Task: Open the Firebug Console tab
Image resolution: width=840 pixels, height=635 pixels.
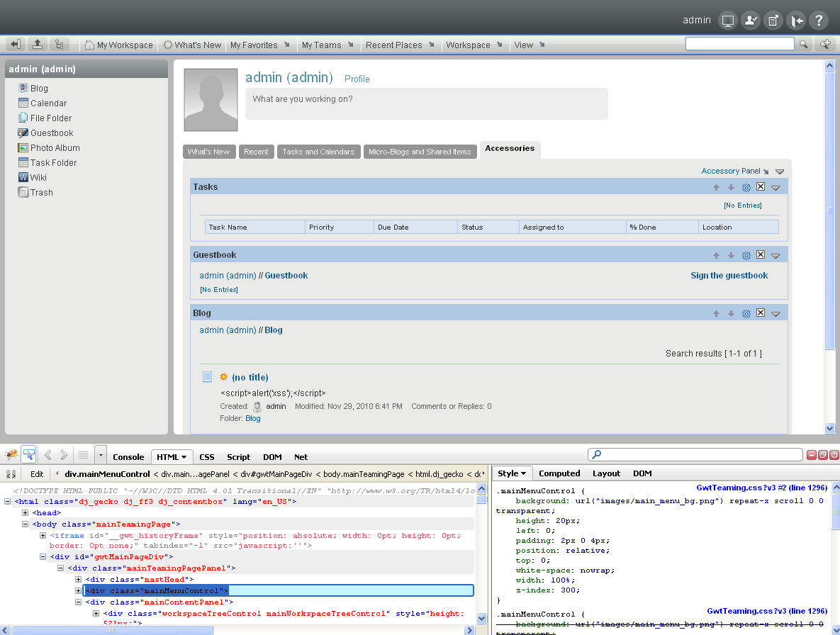Action: pos(128,457)
